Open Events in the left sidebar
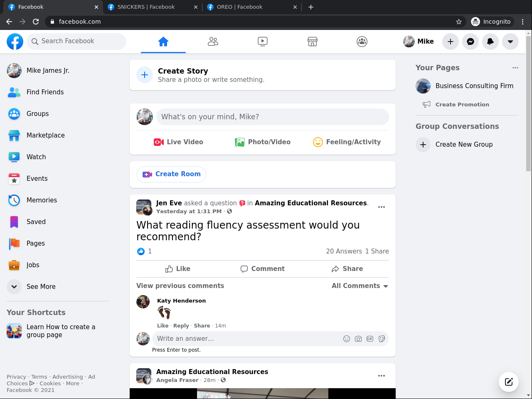This screenshot has width=532, height=399. click(x=58, y=179)
